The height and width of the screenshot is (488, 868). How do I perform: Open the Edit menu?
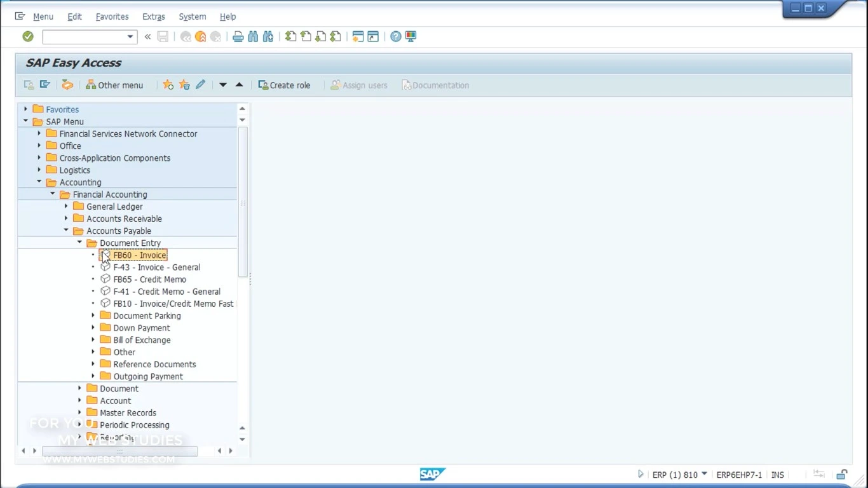[x=74, y=17]
